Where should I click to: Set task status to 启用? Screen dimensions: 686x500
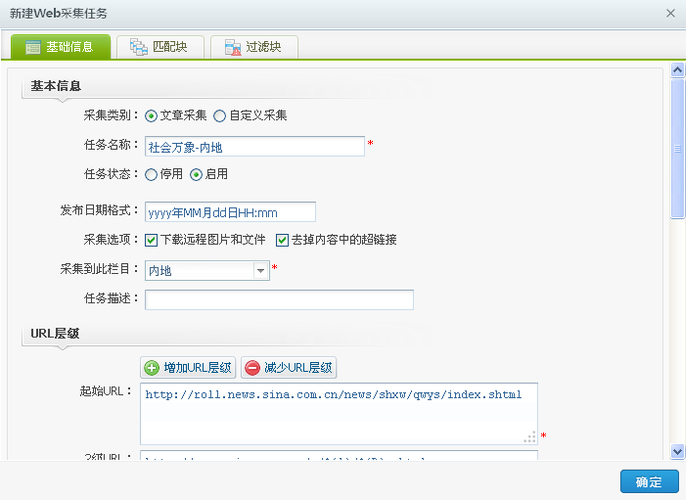tap(196, 174)
